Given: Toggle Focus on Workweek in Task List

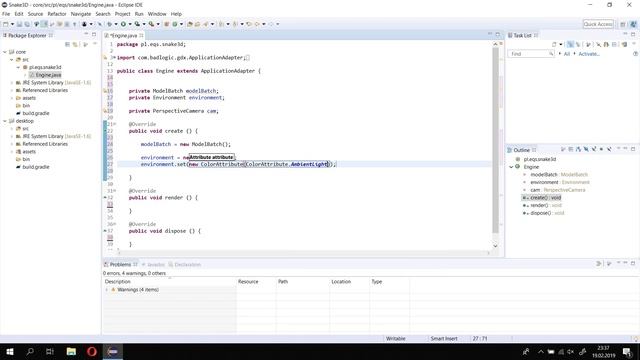Looking at the screenshot, I should [x=588, y=44].
